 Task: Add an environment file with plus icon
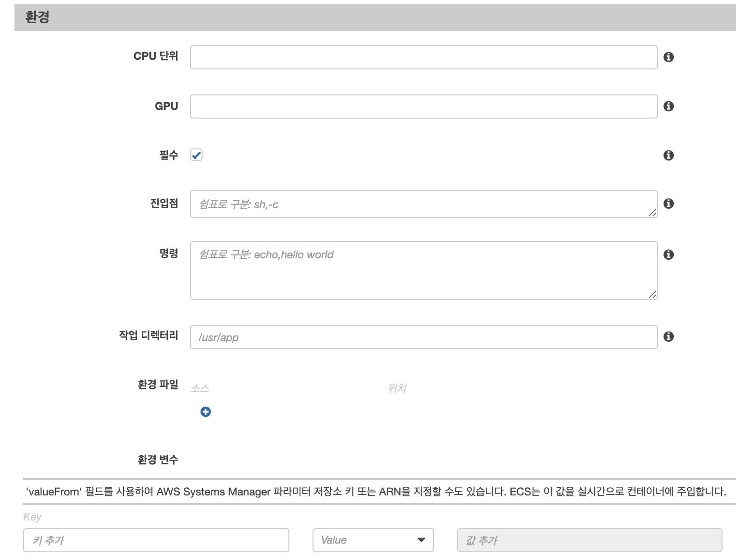pyautogui.click(x=205, y=412)
